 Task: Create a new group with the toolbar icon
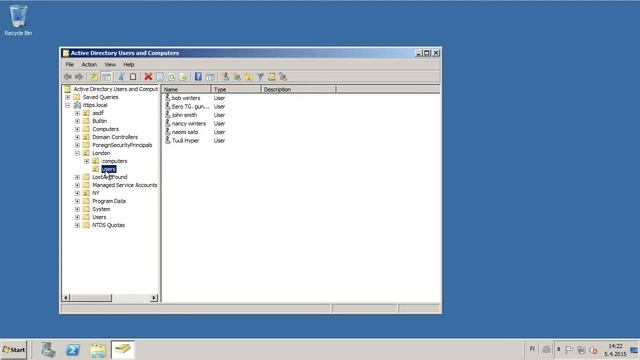237,77
